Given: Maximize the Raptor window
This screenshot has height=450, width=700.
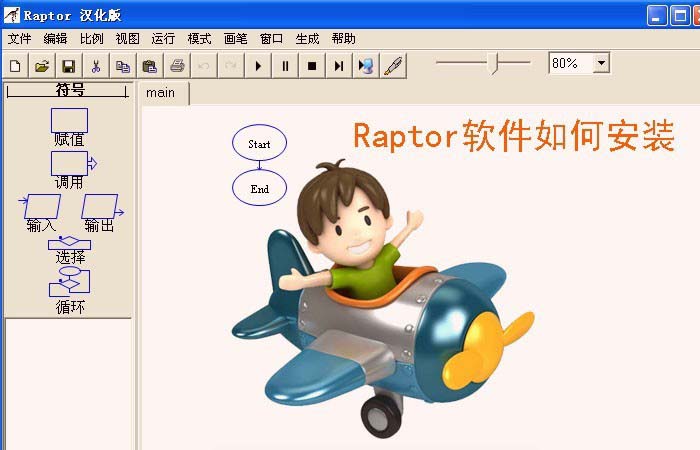Looking at the screenshot, I should 680,16.
